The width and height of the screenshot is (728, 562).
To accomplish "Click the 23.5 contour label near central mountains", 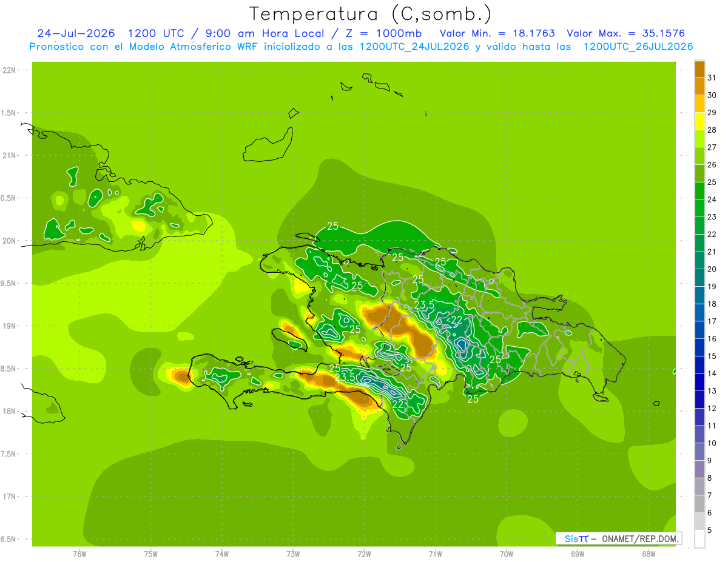I will point(423,304).
